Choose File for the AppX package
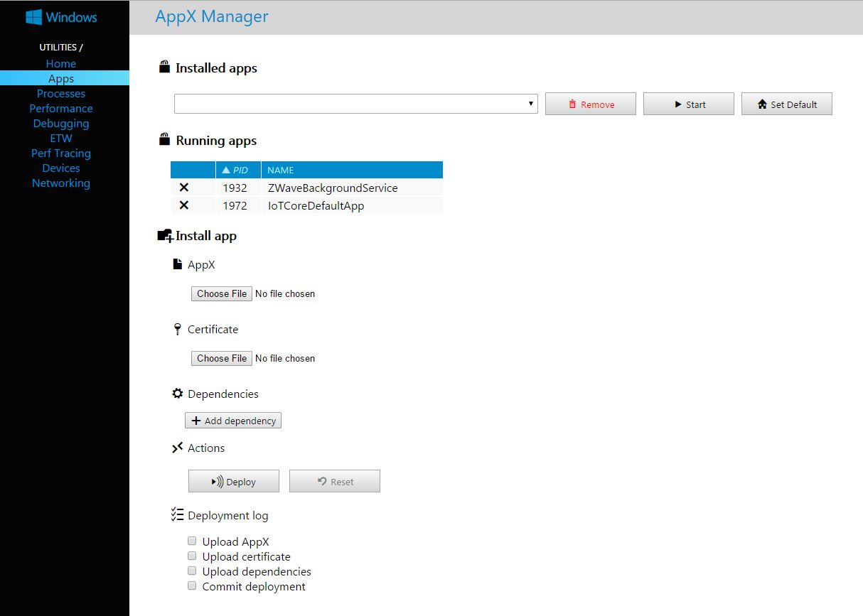The image size is (863, 616). pyautogui.click(x=222, y=293)
